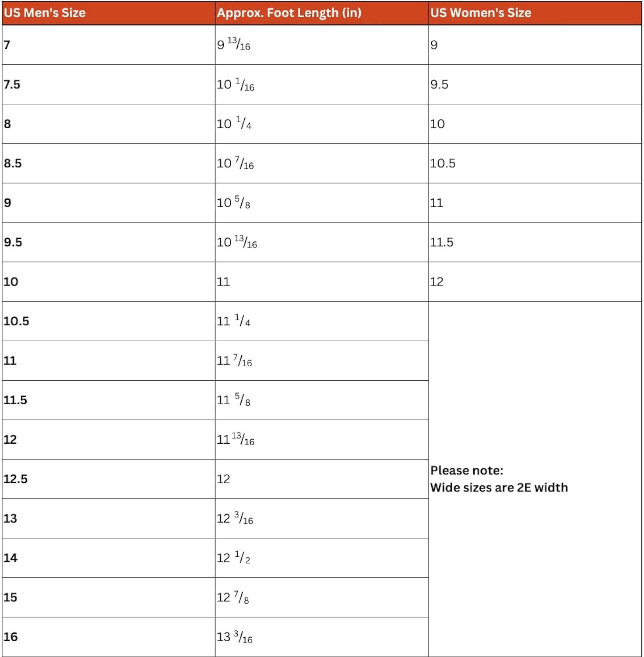Select the 11 1/4 foot length cell
The width and height of the screenshot is (644, 657).
(322, 321)
